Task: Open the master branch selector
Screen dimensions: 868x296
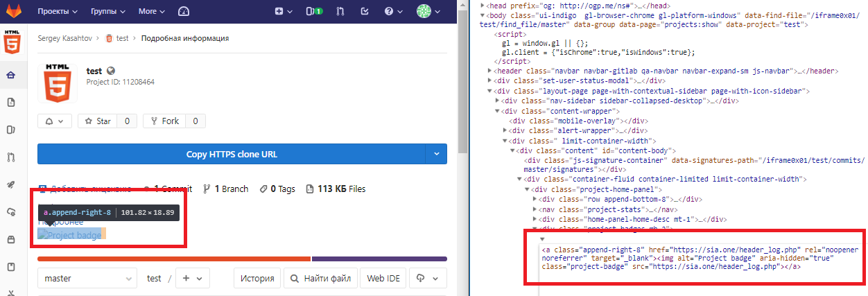Action: pyautogui.click(x=87, y=278)
